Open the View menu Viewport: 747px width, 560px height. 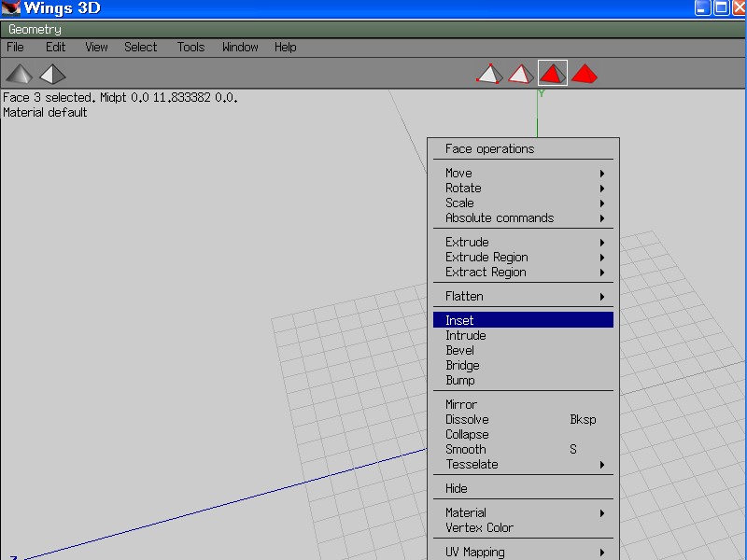97,48
